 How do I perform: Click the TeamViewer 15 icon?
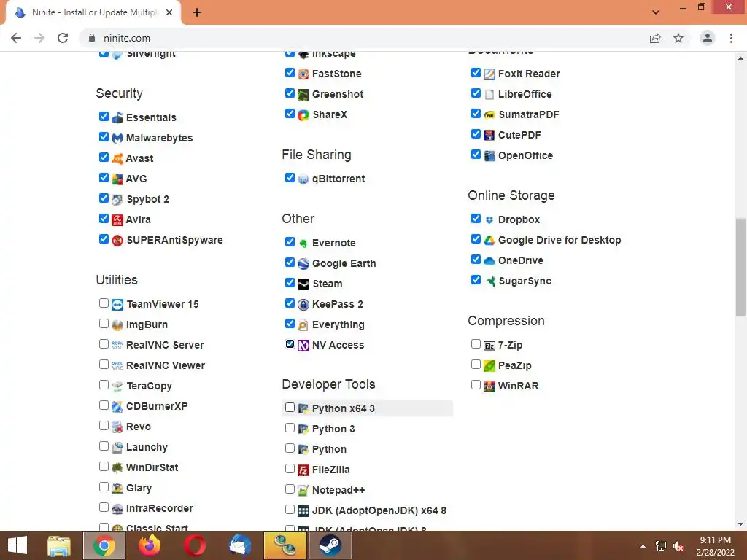point(117,304)
